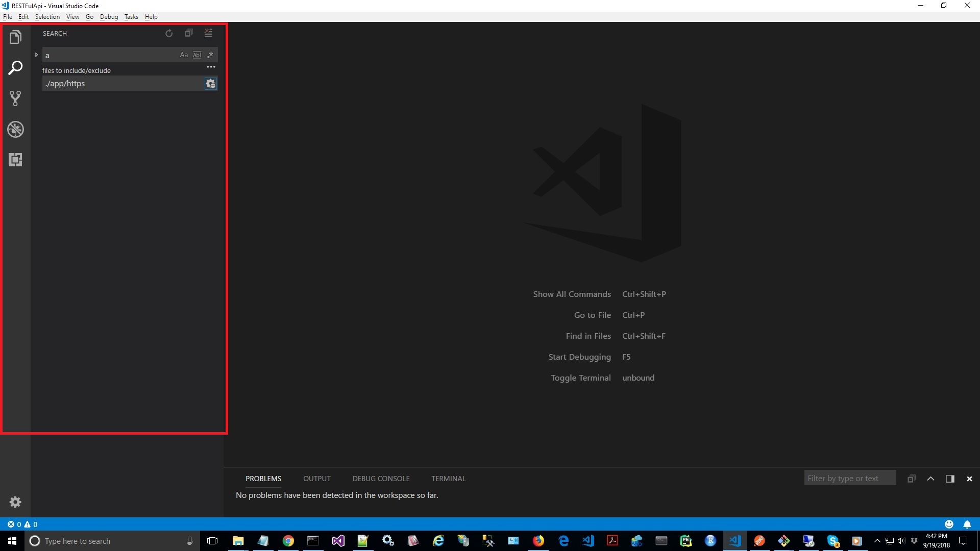Close the bottom panel
Screen dimensions: 980x551
tap(968, 479)
